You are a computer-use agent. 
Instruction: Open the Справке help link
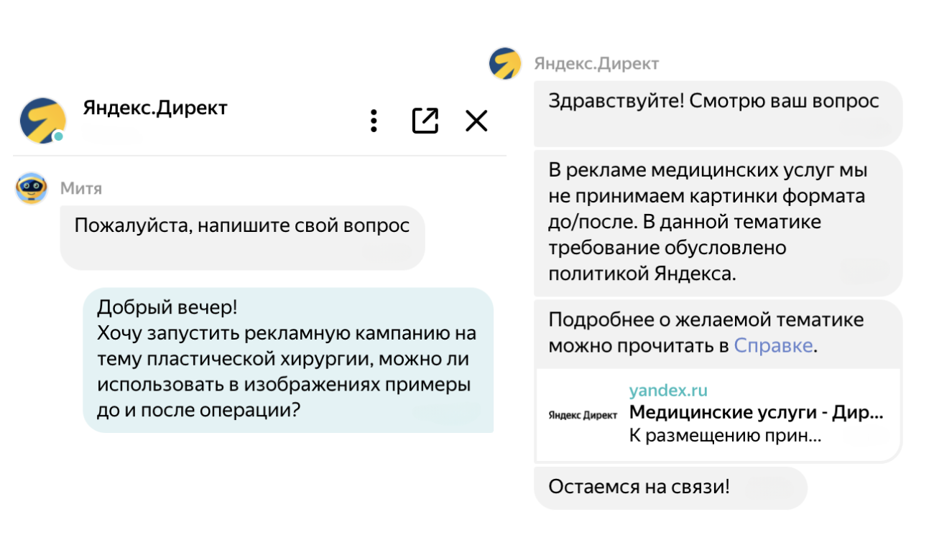point(773,345)
